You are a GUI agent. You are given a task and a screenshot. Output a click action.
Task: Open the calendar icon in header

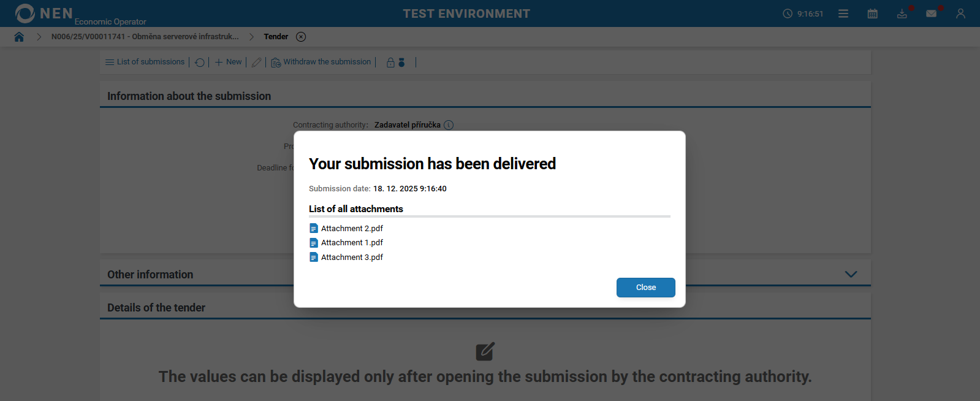point(873,13)
